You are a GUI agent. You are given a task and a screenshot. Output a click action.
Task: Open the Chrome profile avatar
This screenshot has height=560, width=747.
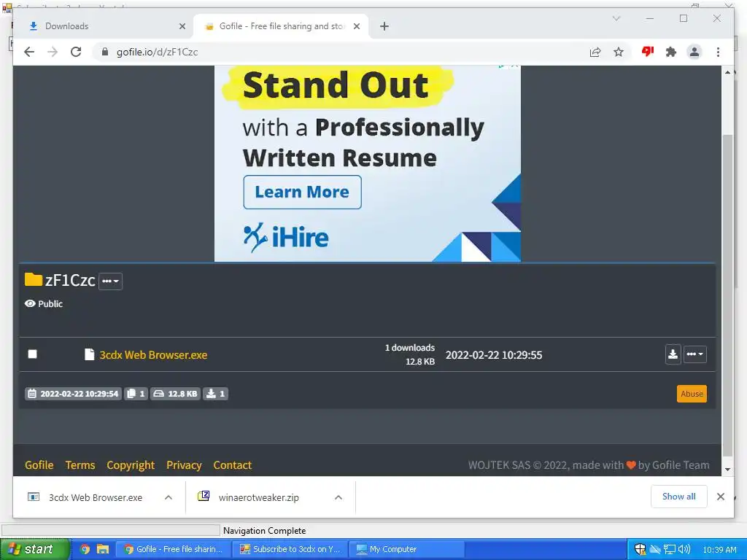point(694,52)
